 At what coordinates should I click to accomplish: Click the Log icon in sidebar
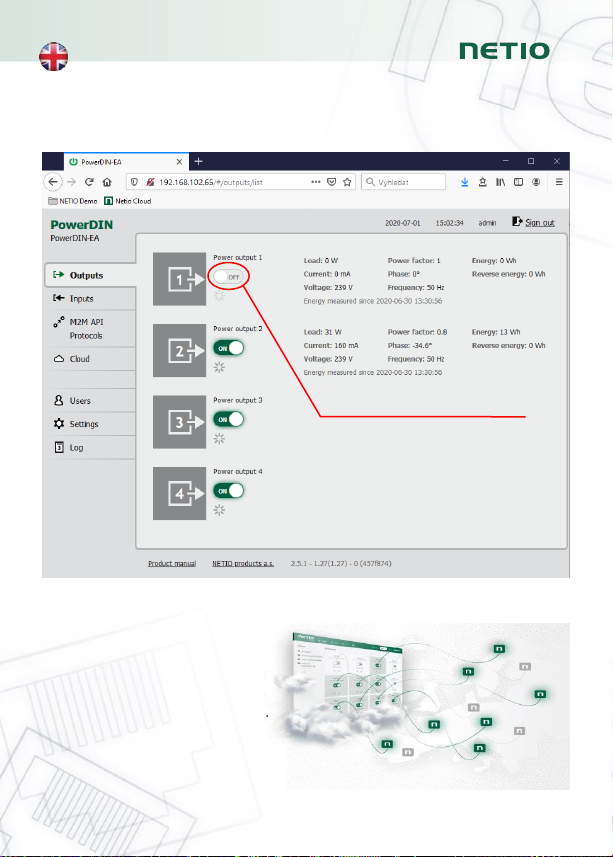(x=59, y=447)
